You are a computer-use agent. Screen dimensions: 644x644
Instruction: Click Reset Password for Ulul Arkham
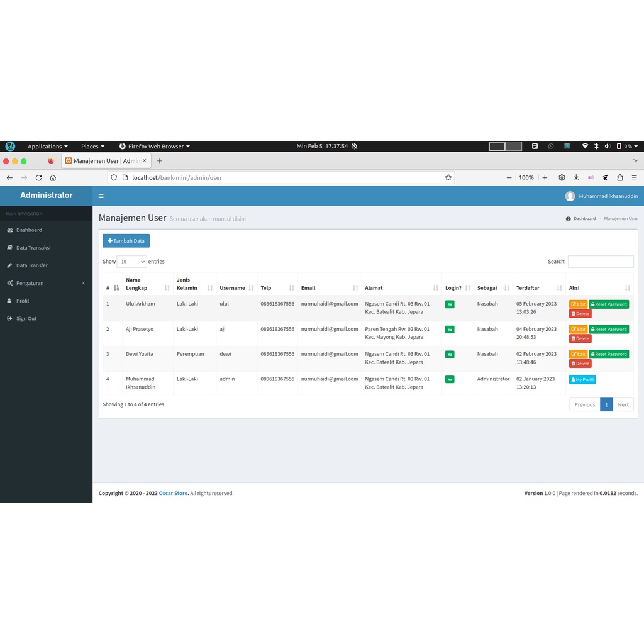[x=609, y=304]
